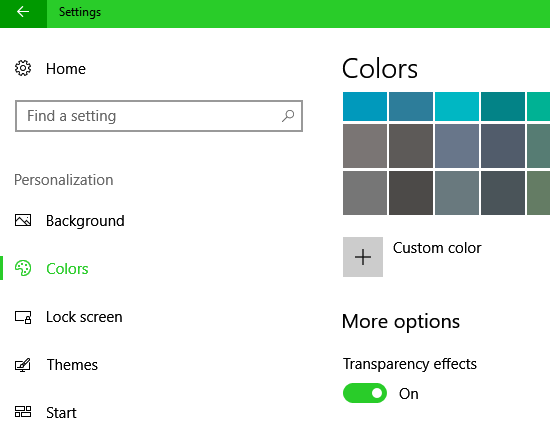
Task: Click the Background picture icon
Action: click(23, 221)
